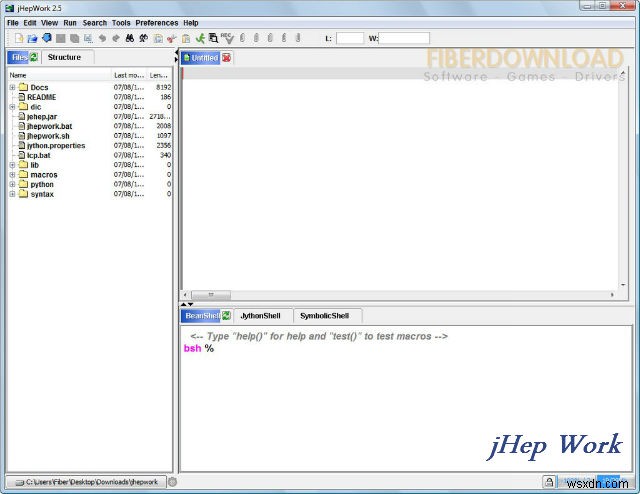Expand the macros folder
Viewport: 640px width, 494px height.
pos(12,175)
